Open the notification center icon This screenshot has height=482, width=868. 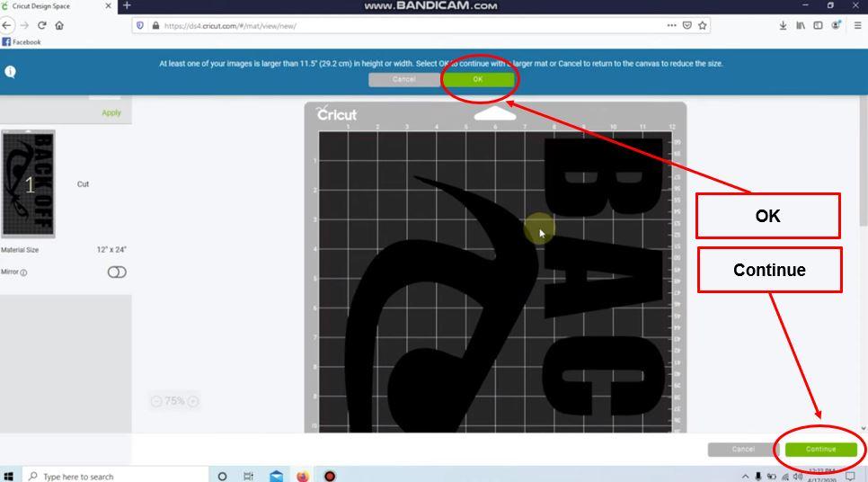point(850,477)
